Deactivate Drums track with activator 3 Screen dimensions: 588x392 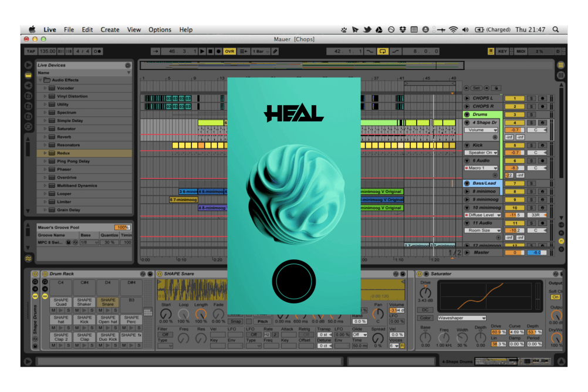515,115
